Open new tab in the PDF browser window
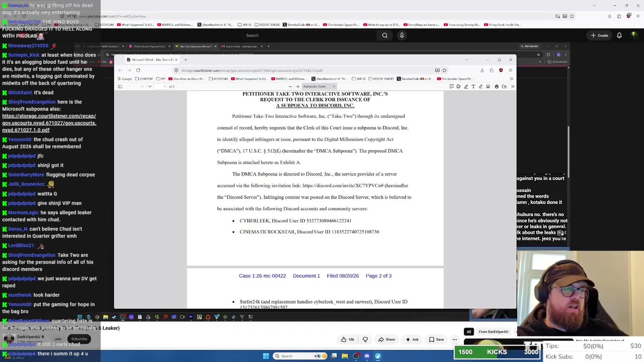 (x=185, y=60)
